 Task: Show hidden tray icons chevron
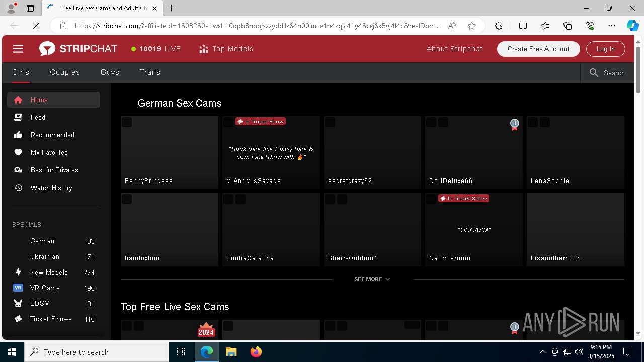(542, 352)
